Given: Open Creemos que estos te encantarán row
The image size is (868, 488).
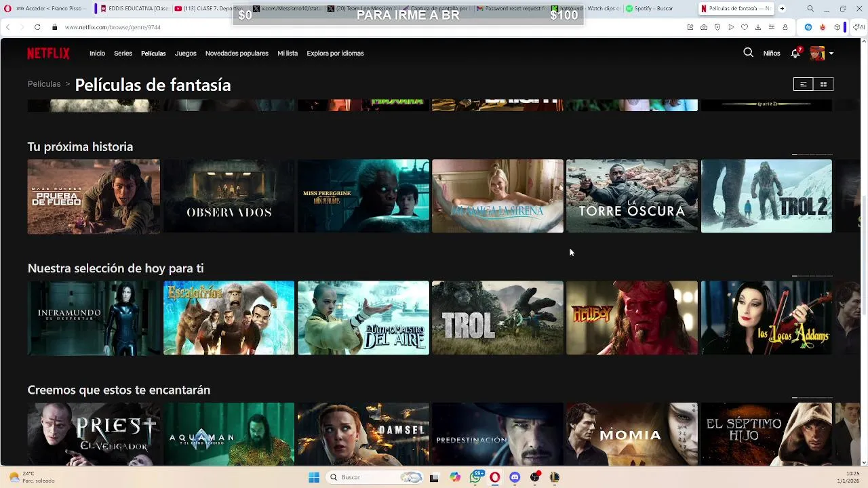Looking at the screenshot, I should 119,390.
